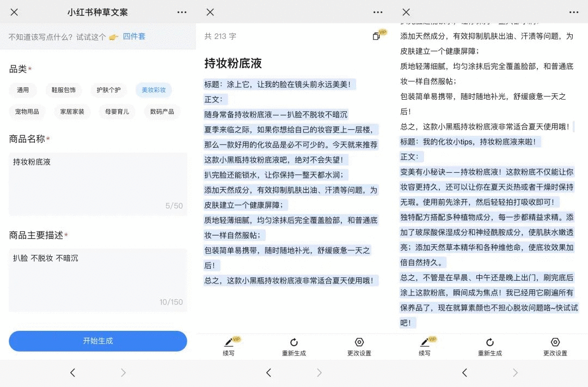Click the word count 共 213 字
588x387 pixels.
[x=220, y=37]
